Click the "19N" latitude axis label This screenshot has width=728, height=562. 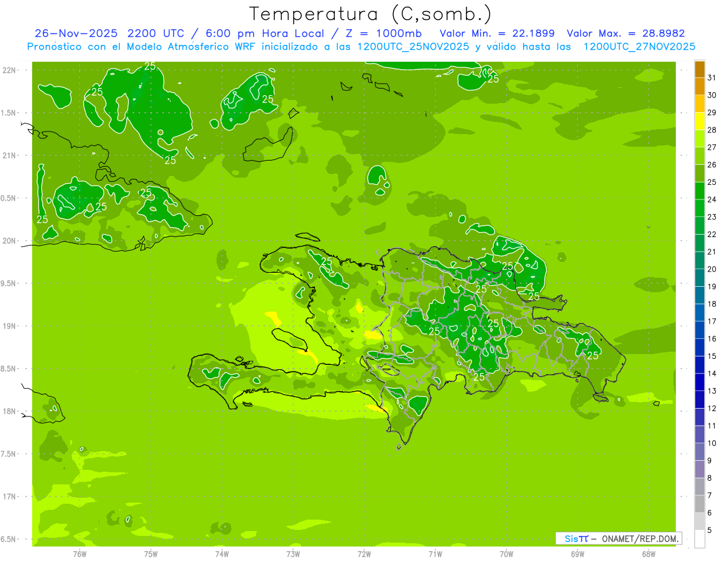click(x=10, y=326)
